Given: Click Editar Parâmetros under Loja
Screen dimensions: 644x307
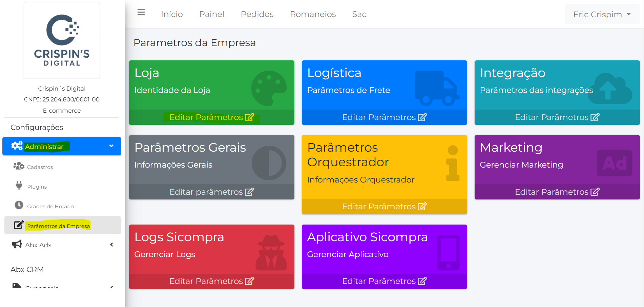Looking at the screenshot, I should coord(211,117).
